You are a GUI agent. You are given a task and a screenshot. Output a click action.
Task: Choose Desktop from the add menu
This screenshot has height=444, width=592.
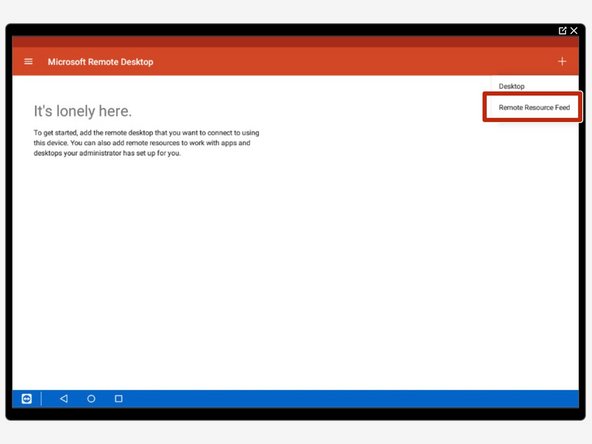point(512,86)
